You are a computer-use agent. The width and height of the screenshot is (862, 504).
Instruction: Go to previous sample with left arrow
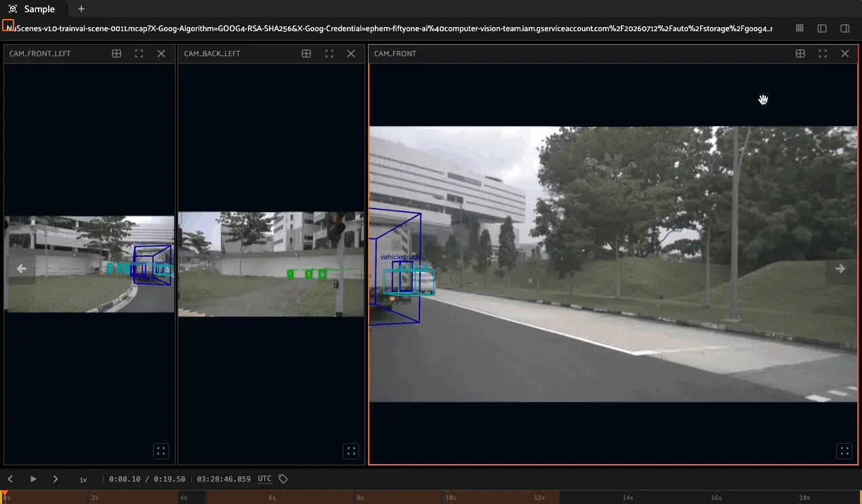click(22, 268)
